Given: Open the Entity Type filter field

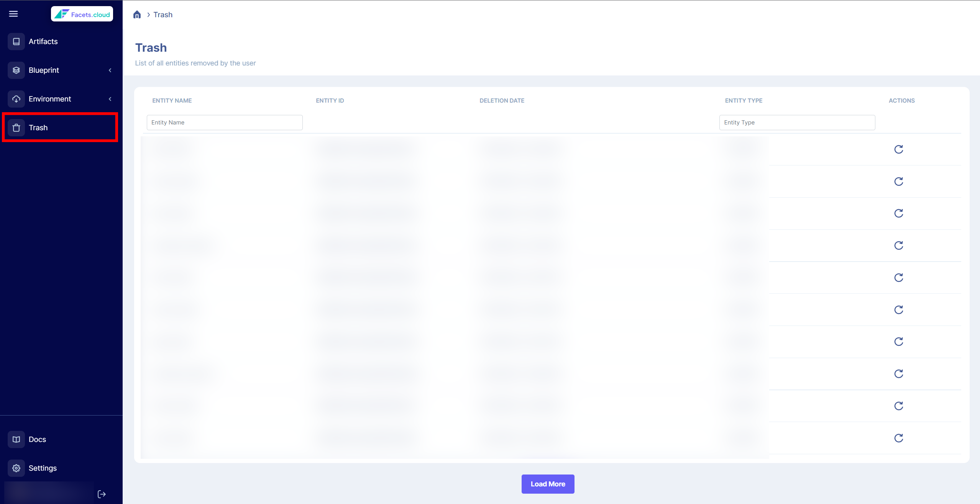Looking at the screenshot, I should tap(797, 123).
